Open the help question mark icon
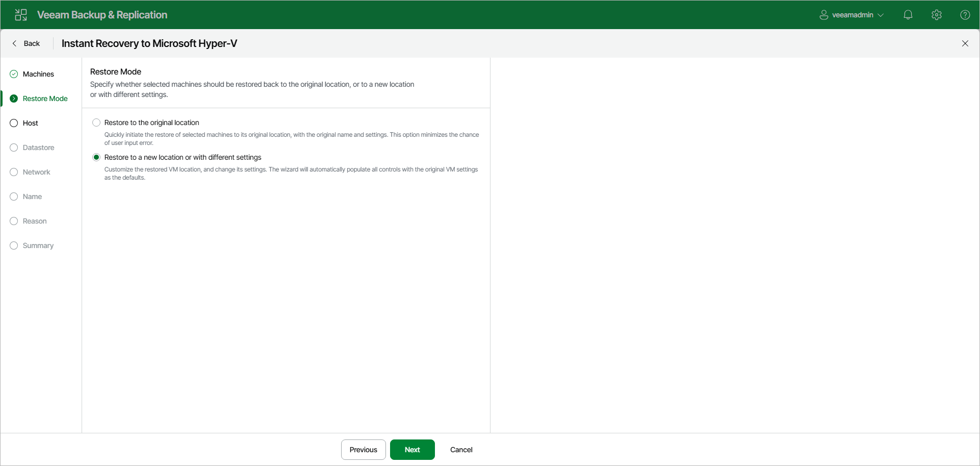980x466 pixels. click(x=965, y=14)
